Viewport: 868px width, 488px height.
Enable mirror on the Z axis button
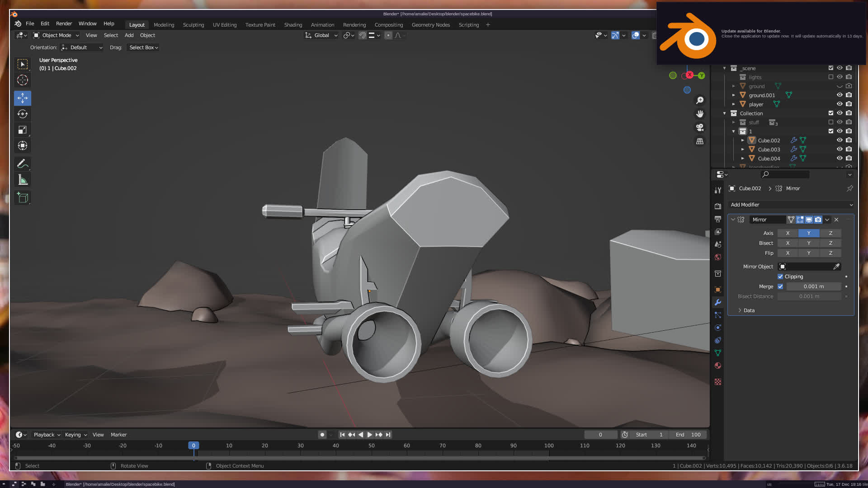pyautogui.click(x=830, y=233)
